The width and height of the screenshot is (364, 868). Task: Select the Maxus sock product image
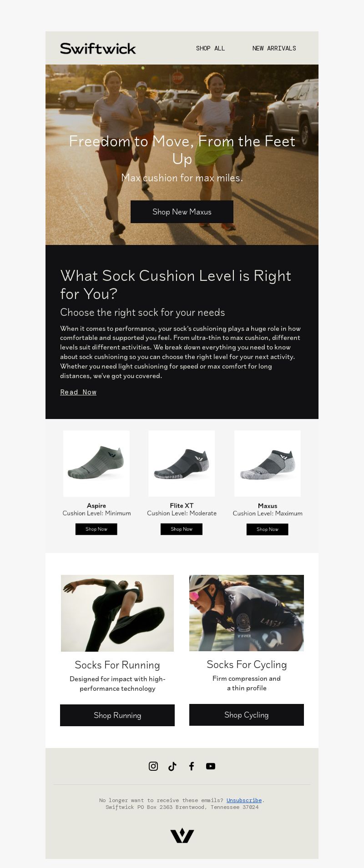coord(268,464)
